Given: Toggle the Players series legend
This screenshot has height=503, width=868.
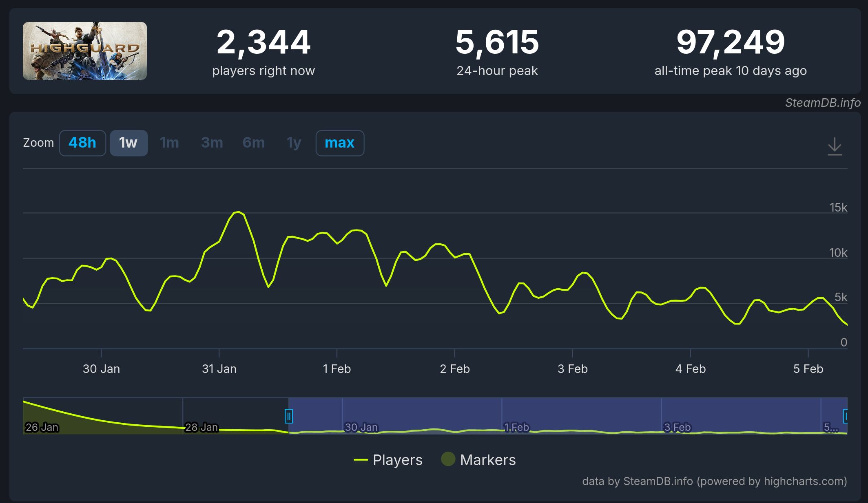Looking at the screenshot, I should click(397, 460).
